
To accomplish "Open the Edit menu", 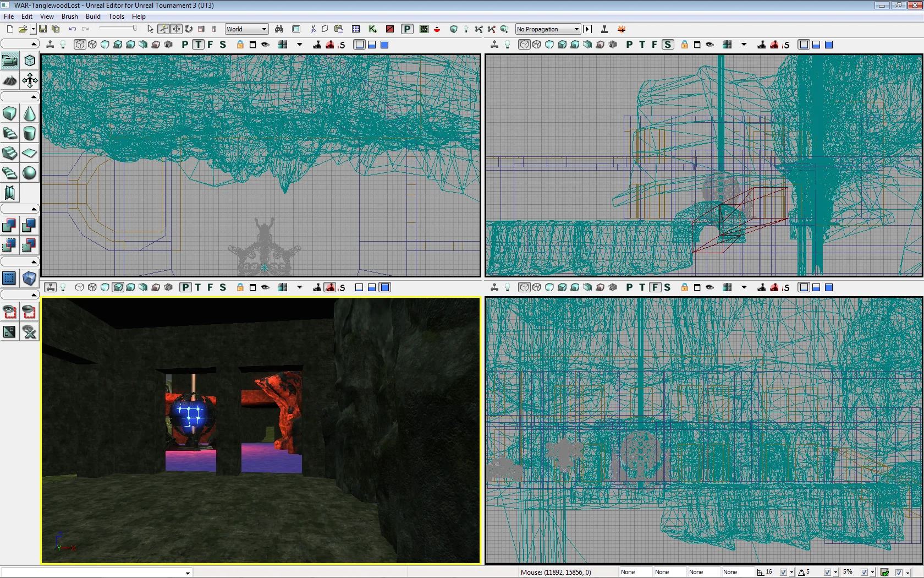I will 27,17.
